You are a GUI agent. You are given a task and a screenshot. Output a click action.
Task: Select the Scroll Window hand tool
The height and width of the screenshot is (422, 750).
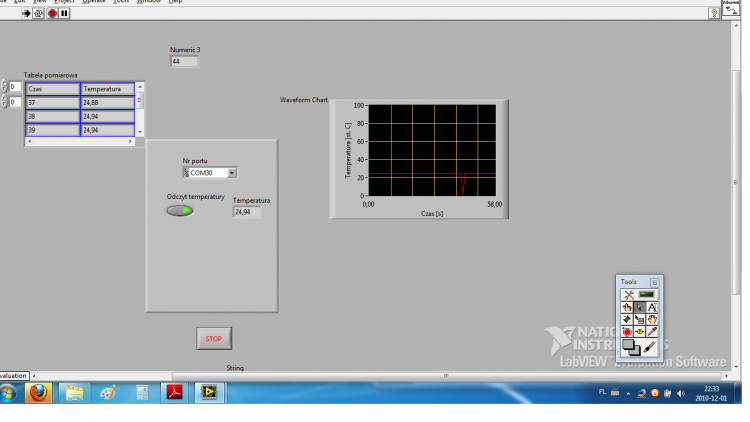coord(652,319)
